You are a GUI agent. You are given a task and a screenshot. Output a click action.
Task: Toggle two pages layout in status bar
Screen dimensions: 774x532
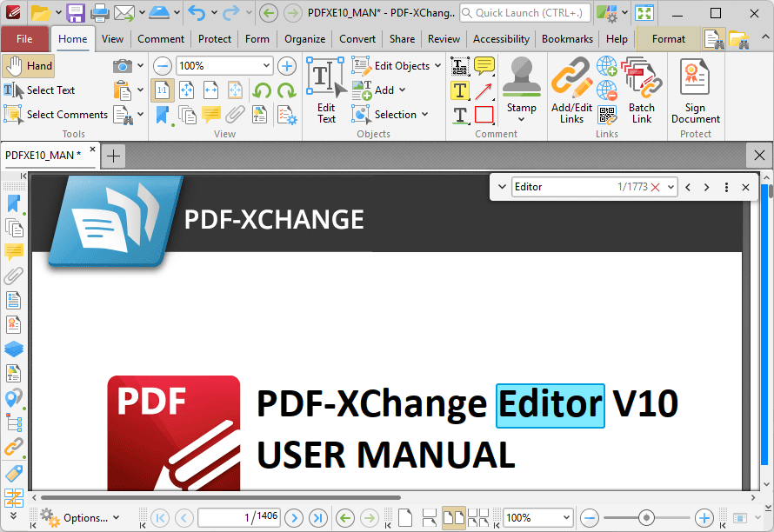[x=454, y=518]
